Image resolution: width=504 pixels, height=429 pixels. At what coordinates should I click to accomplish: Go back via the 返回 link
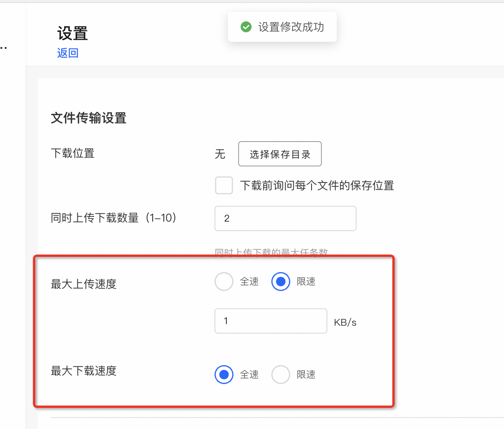[x=68, y=53]
